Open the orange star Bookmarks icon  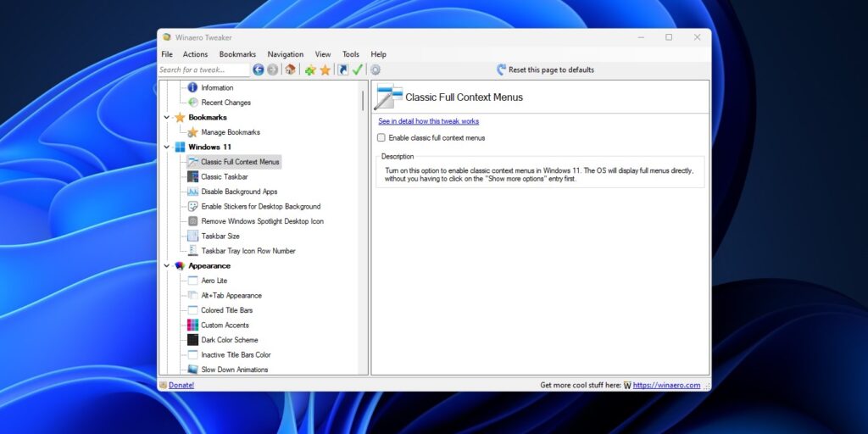(325, 70)
